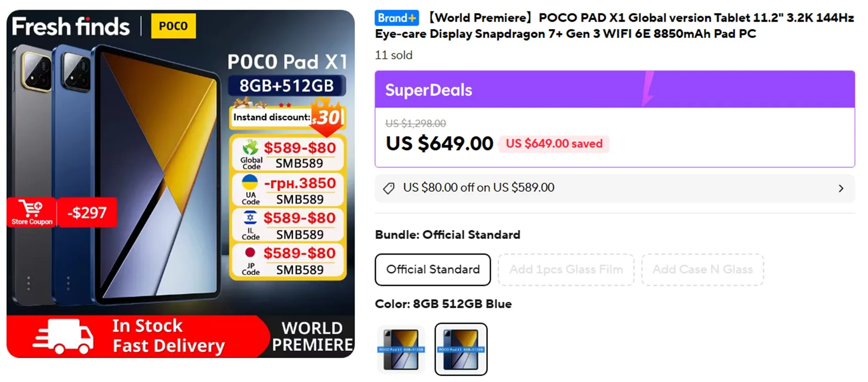Image resolution: width=868 pixels, height=382 pixels.
Task: Click the Japan flag JP Code icon
Action: pyautogui.click(x=250, y=253)
